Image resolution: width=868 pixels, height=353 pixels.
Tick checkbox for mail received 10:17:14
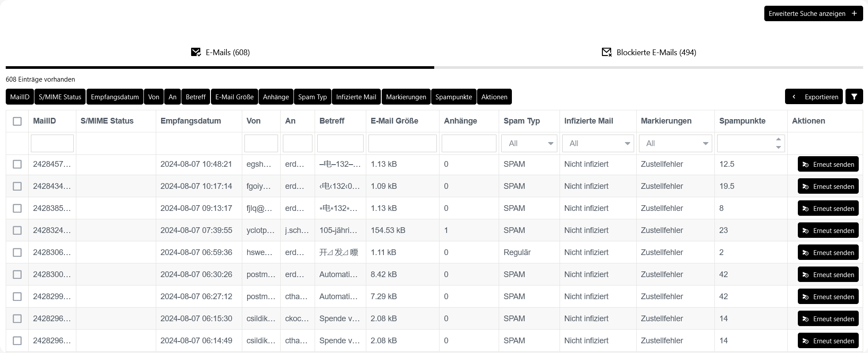[17, 186]
